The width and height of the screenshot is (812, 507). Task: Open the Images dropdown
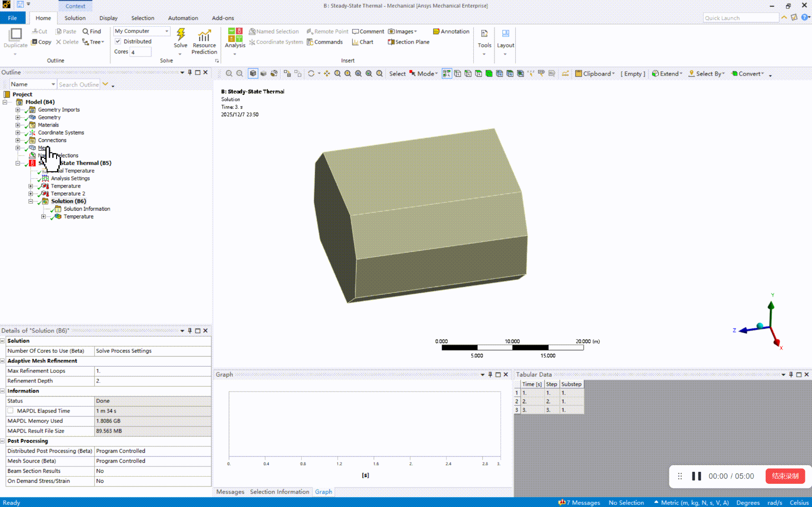pos(402,31)
